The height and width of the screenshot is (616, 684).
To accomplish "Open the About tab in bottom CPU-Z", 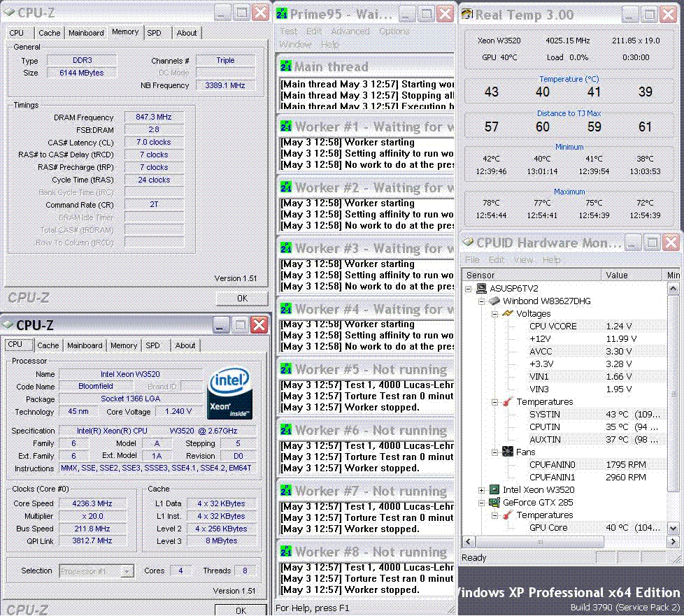I will 185,345.
